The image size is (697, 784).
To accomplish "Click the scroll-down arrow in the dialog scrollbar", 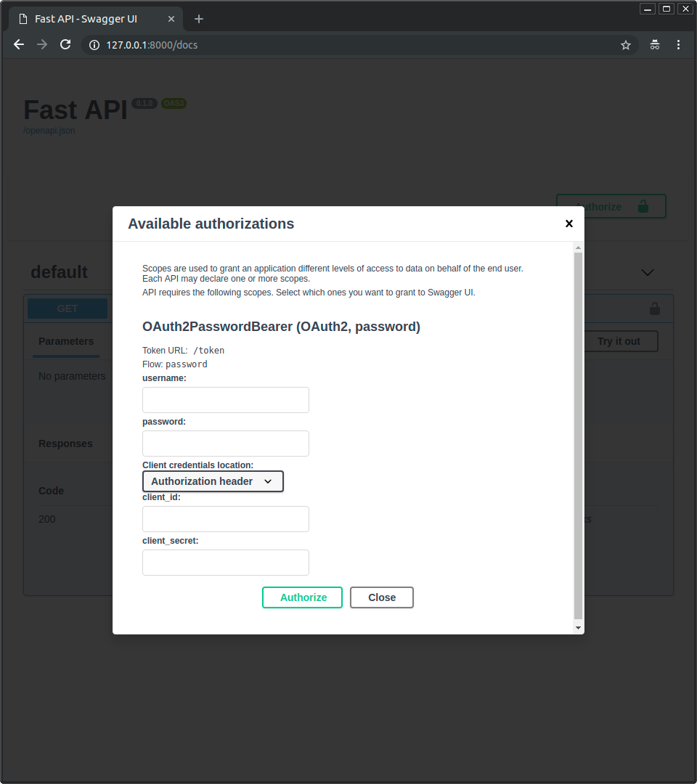I will (578, 627).
